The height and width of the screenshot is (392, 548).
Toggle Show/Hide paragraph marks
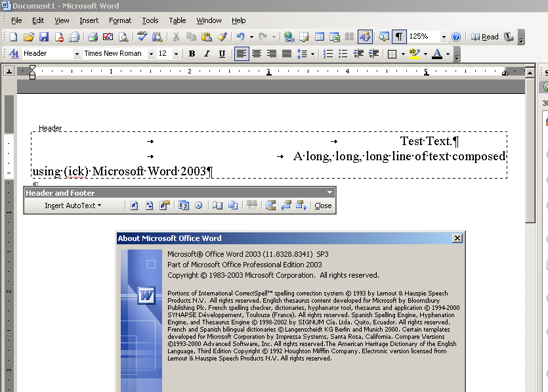pos(399,37)
